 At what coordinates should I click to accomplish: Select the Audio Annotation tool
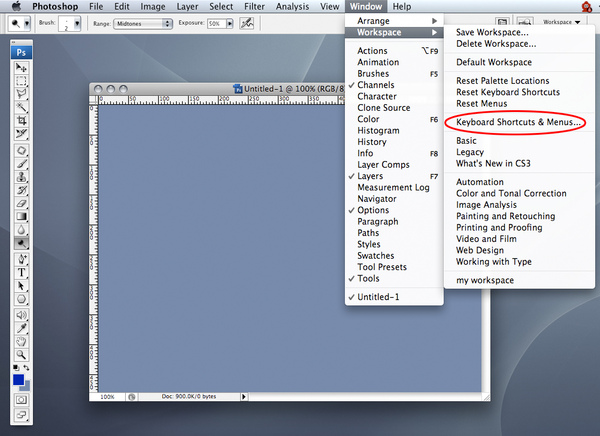tap(21, 315)
